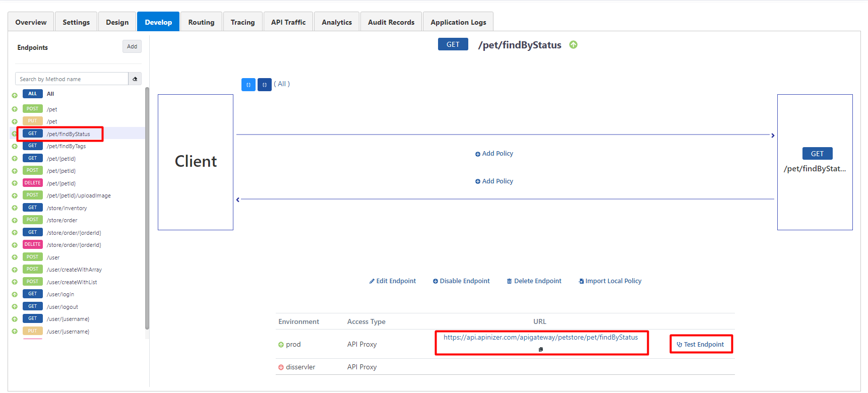Select DELETE /pet/{petId} endpoint in list
Image resolution: width=868 pixels, height=393 pixels.
click(x=61, y=183)
